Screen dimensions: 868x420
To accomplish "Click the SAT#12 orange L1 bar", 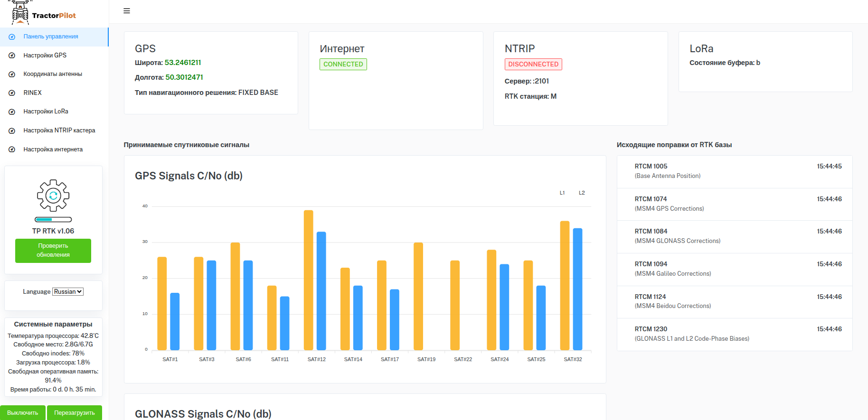I will pyautogui.click(x=308, y=280).
